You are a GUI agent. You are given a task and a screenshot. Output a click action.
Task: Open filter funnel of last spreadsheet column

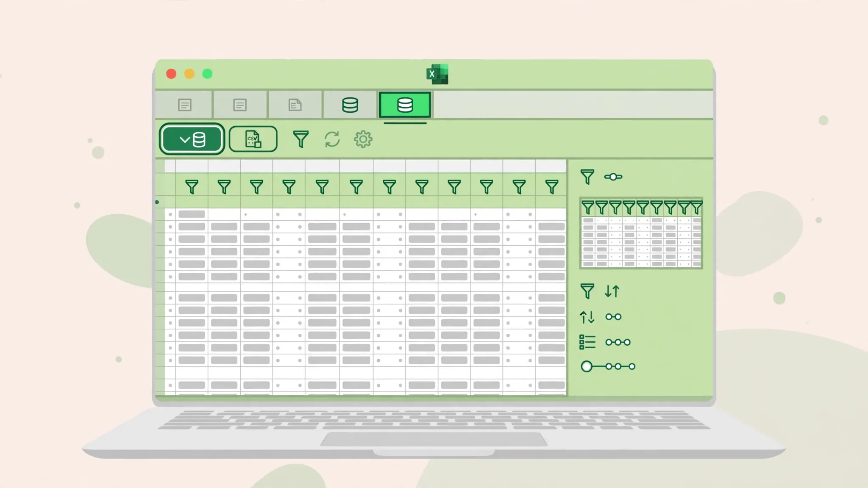(551, 187)
